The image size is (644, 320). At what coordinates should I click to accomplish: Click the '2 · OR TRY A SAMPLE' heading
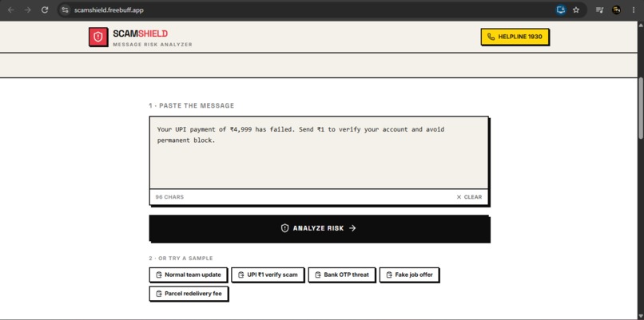click(181, 259)
